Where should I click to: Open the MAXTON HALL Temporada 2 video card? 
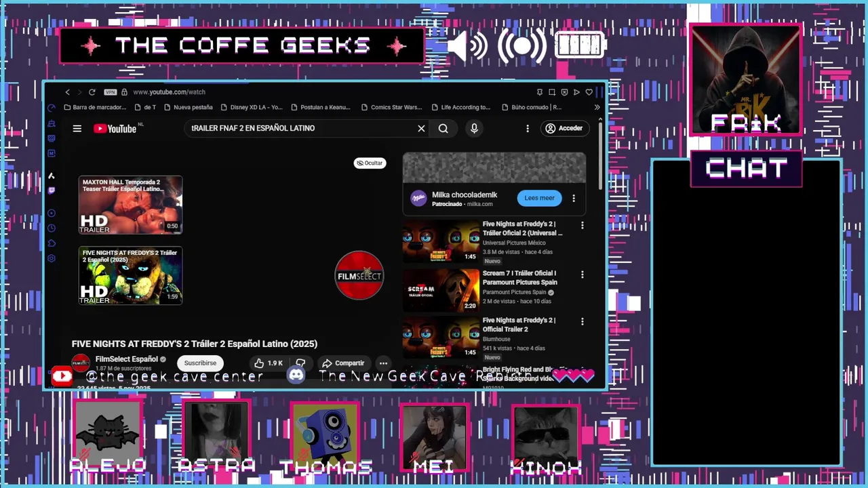[130, 205]
